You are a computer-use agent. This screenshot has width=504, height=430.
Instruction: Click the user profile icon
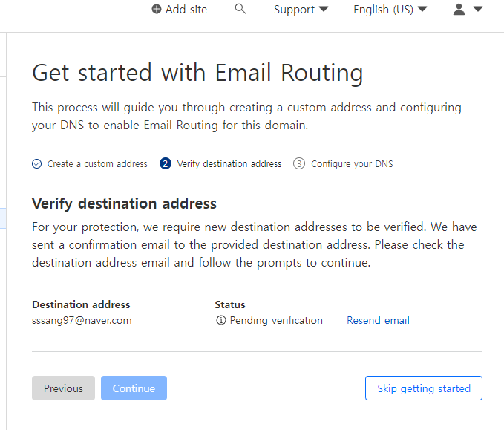click(459, 9)
